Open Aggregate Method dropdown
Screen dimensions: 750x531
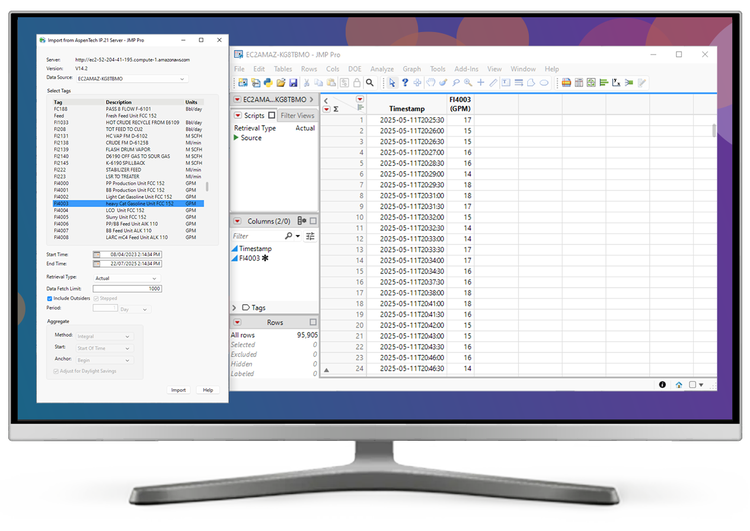(104, 336)
